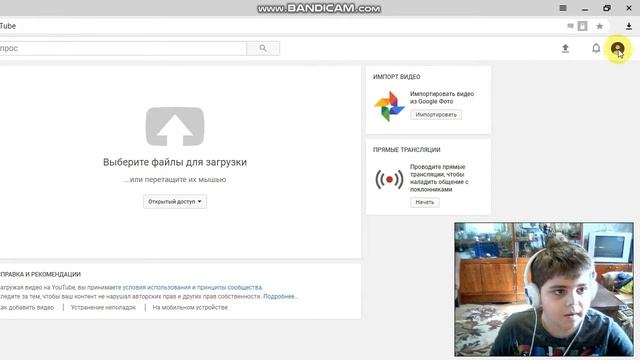Click the browser address bar
This screenshot has width=640, height=360.
point(282,26)
